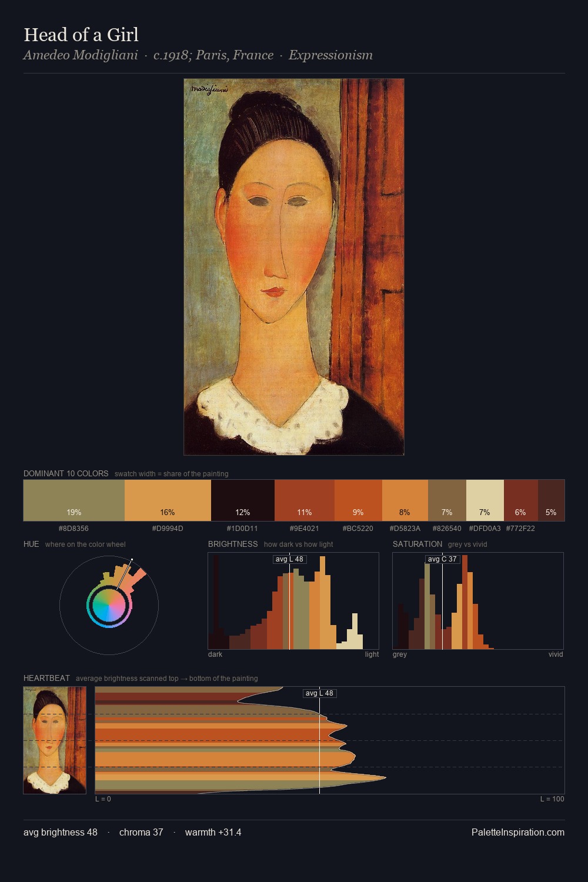The width and height of the screenshot is (588, 882).
Task: Click the 'average brightness scanned top → bottom' caption
Action: click(167, 679)
